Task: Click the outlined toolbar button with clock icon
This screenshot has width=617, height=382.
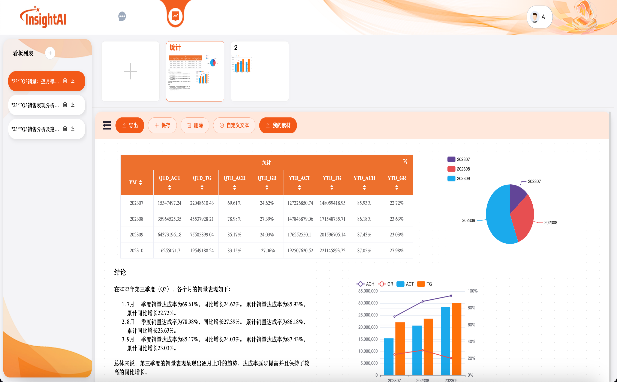Action: (x=234, y=125)
